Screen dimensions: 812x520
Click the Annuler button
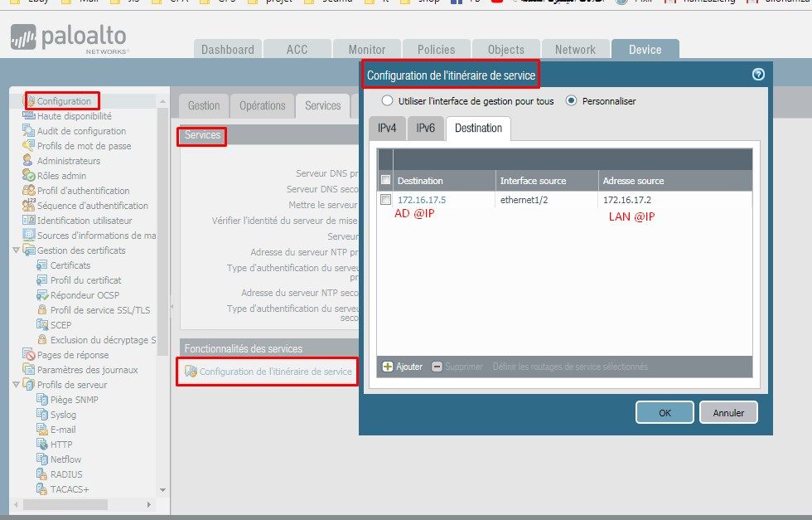(x=728, y=413)
